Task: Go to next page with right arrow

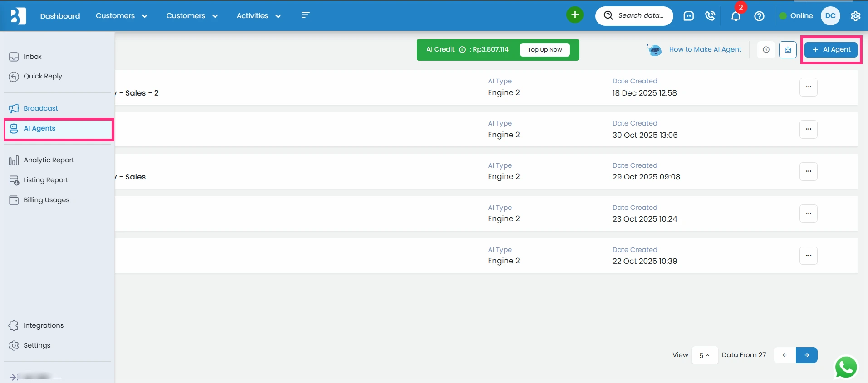Action: [x=806, y=355]
